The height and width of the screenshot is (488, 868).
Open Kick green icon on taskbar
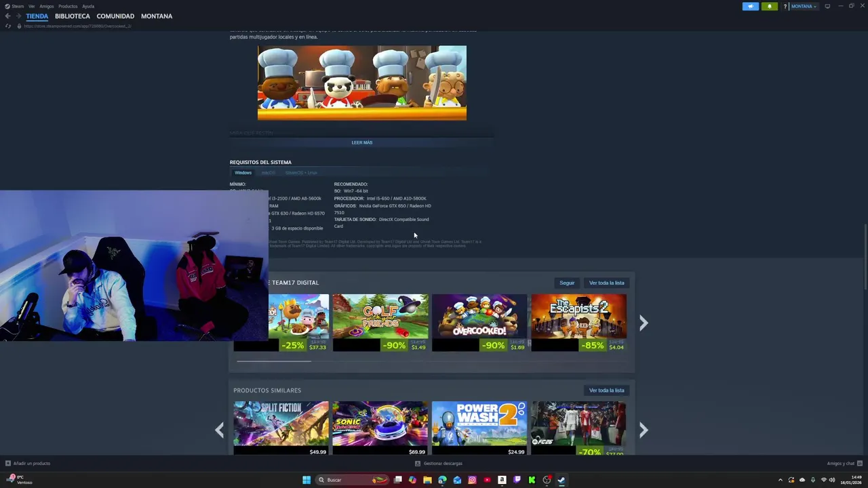pos(532,480)
